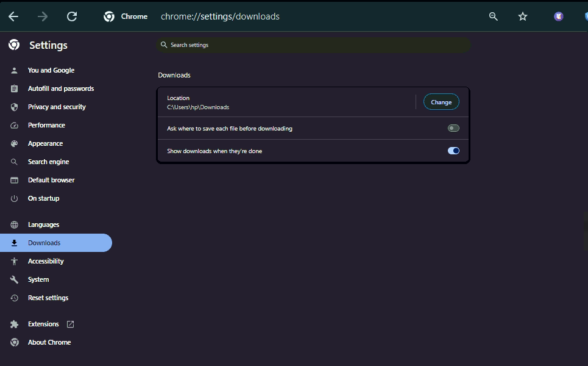The height and width of the screenshot is (366, 588).
Task: Open Accessibility settings
Action: [46, 261]
